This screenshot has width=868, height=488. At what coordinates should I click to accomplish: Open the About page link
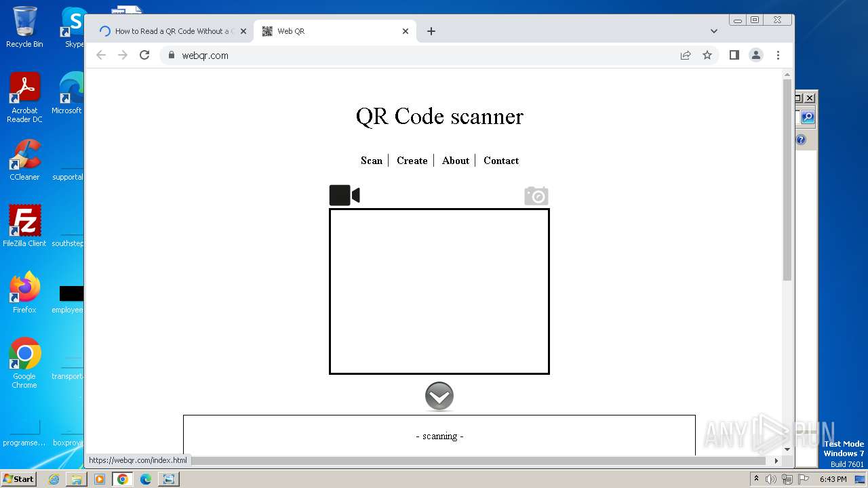coord(456,161)
